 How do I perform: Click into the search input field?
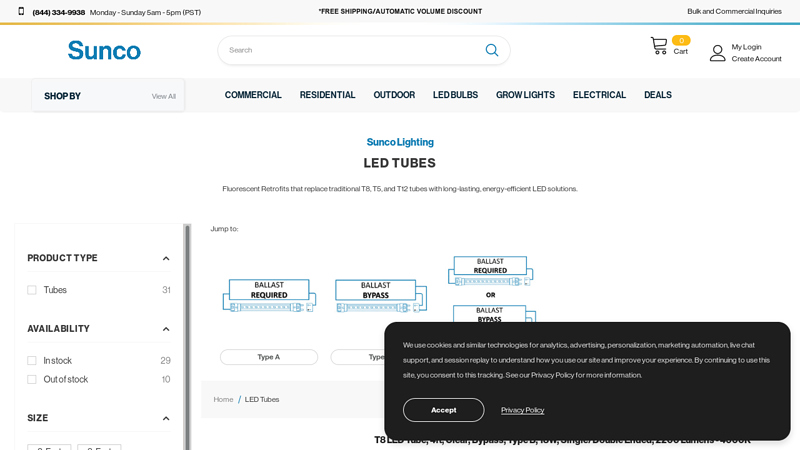(x=350, y=50)
